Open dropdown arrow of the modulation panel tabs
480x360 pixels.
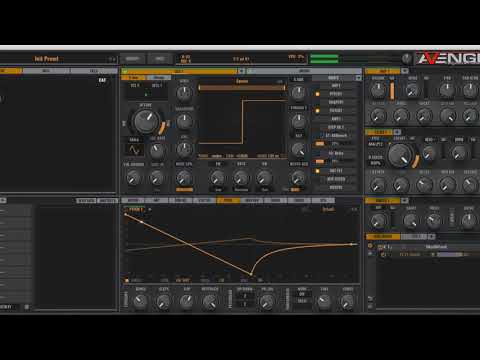(431, 236)
